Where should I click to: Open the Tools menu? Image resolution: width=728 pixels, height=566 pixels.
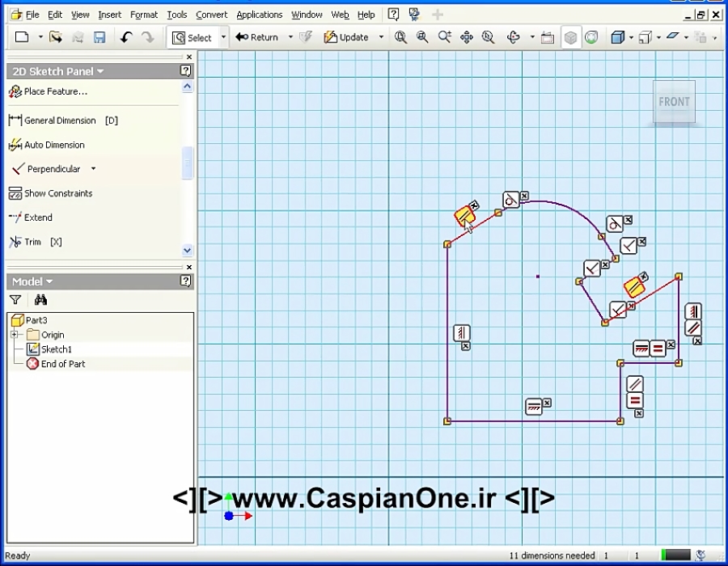click(178, 14)
